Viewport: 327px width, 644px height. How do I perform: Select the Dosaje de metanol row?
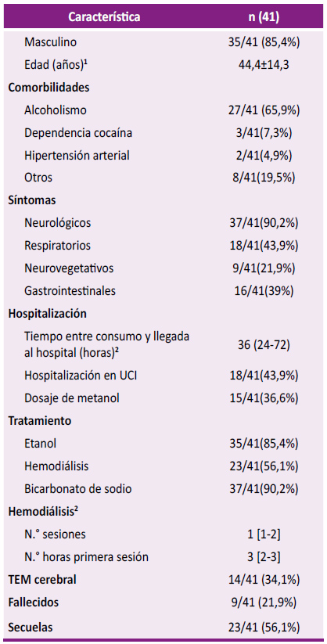(163, 398)
